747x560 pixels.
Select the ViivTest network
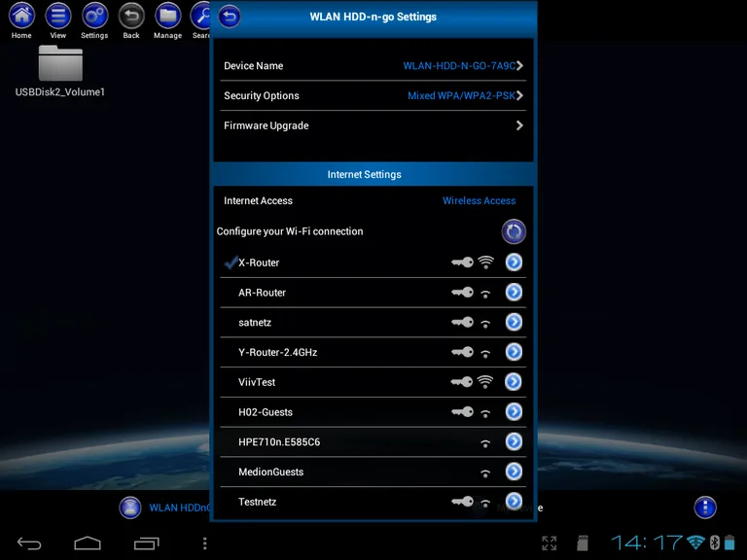point(373,382)
